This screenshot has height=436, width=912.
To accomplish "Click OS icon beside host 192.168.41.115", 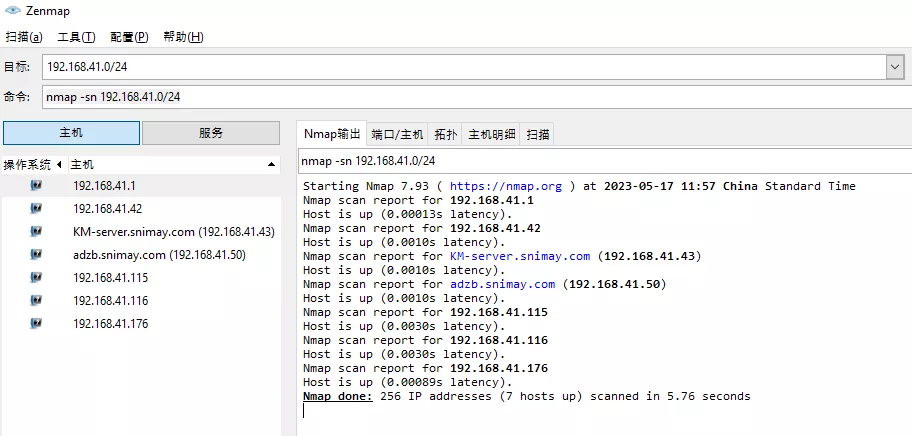I will (x=36, y=277).
